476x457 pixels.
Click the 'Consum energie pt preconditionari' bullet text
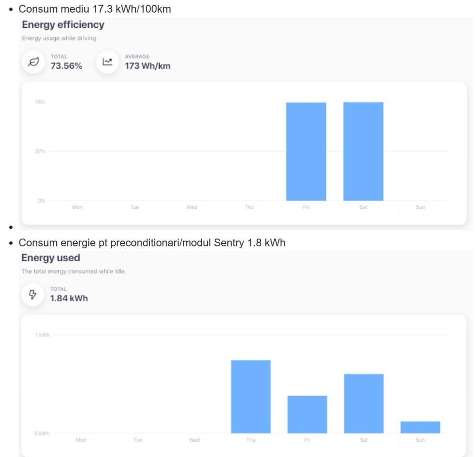pos(152,243)
